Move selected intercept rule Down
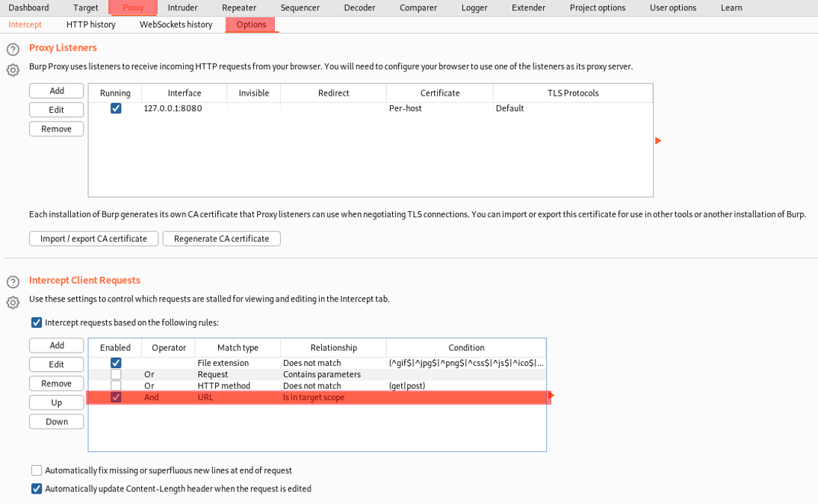 tap(56, 422)
